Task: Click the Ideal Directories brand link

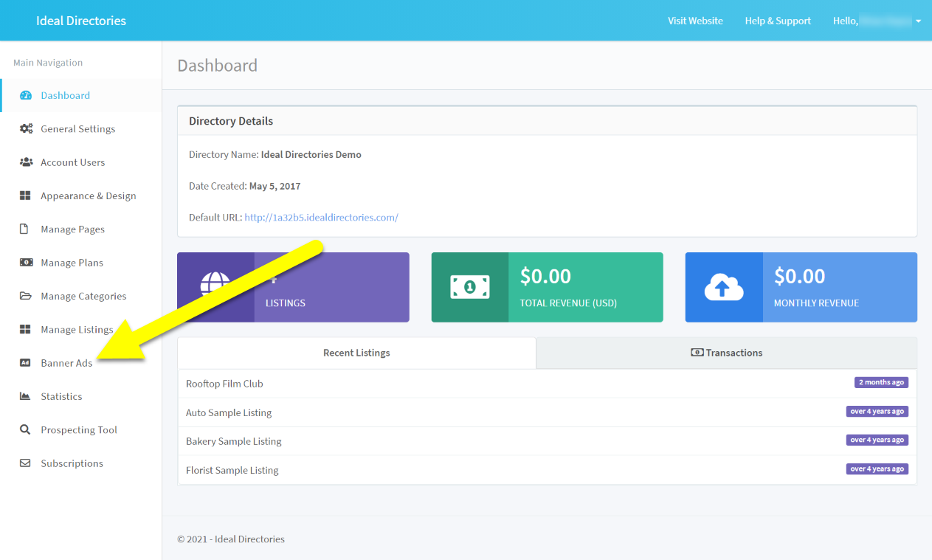Action: coord(81,21)
